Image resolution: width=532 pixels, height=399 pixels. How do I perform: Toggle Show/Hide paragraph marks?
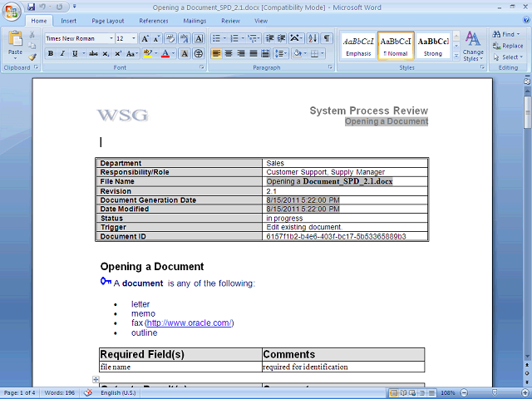(x=327, y=39)
